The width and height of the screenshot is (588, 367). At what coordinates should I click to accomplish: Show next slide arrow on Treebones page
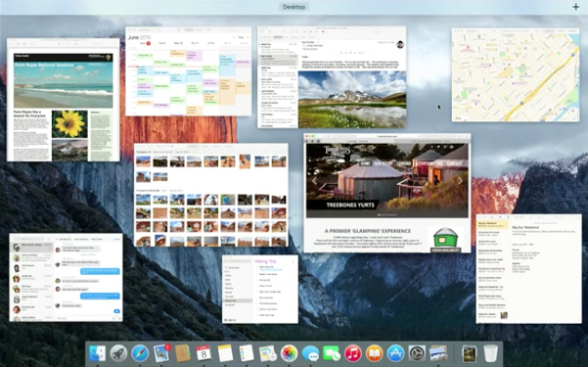460,181
